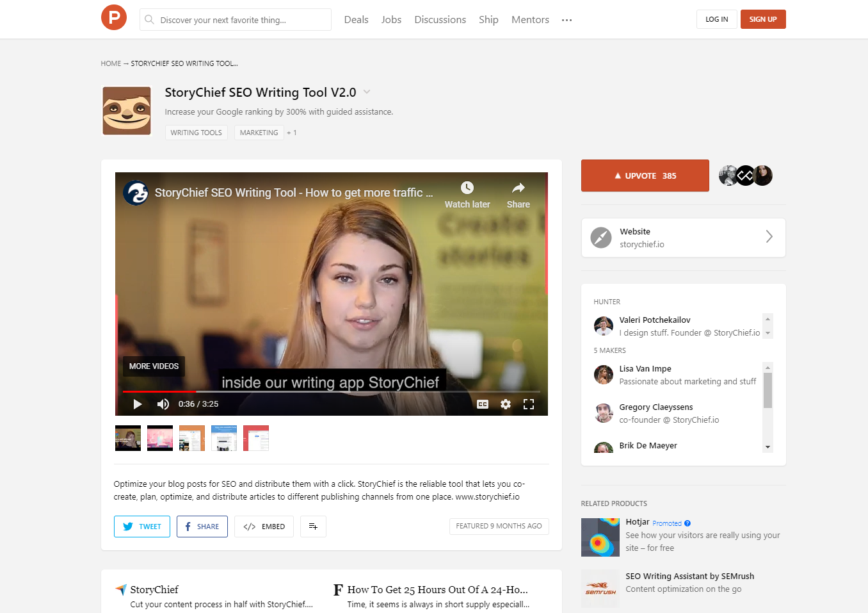Viewport: 868px width, 613px height.
Task: Click the TWEET button
Action: [142, 527]
